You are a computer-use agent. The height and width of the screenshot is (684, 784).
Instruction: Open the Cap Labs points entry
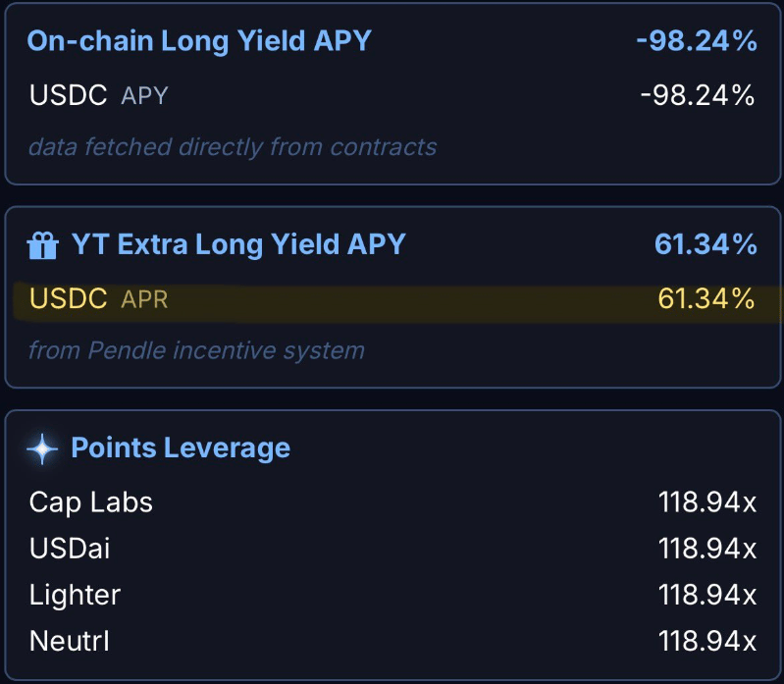pyautogui.click(x=91, y=502)
